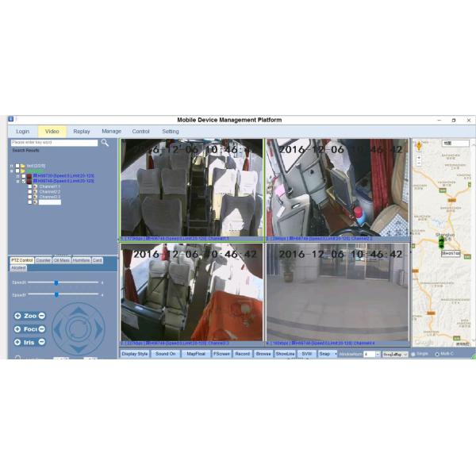Screen dimensions: 476x476
Task: Click the Focus plus icon
Action: (x=17, y=328)
